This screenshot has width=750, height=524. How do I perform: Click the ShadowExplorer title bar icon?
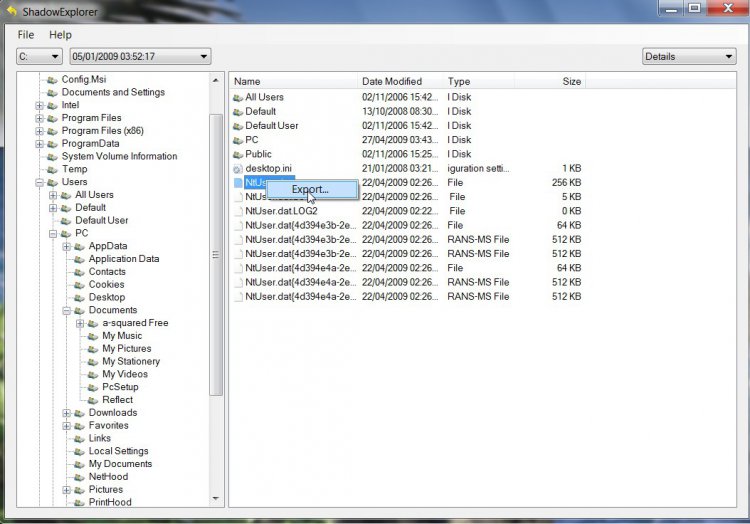coord(12,11)
